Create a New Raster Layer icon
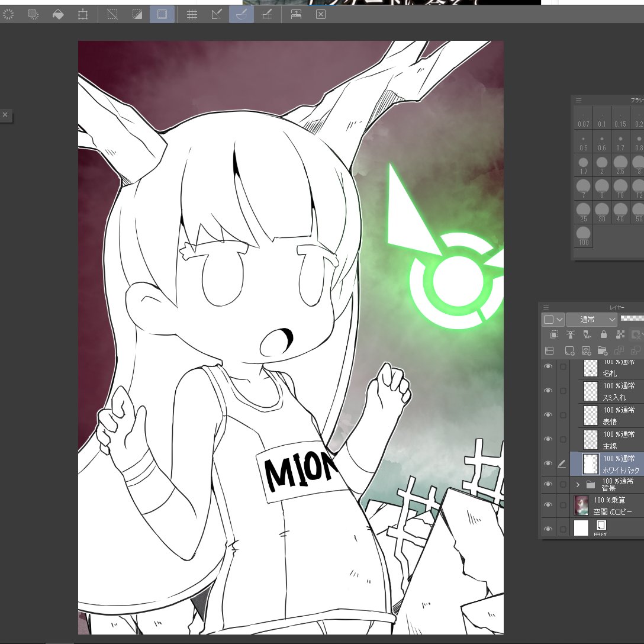This screenshot has height=644, width=644. pyautogui.click(x=569, y=351)
